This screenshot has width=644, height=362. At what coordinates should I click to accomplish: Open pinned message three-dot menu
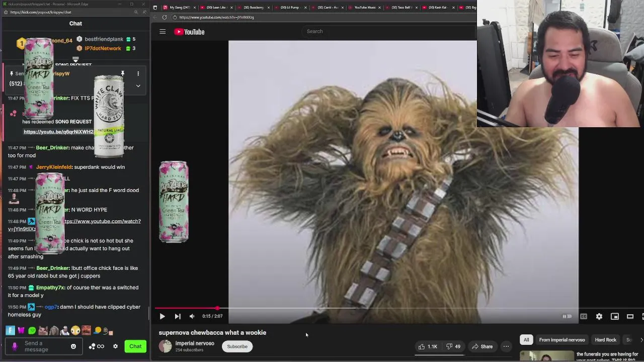pyautogui.click(x=138, y=73)
